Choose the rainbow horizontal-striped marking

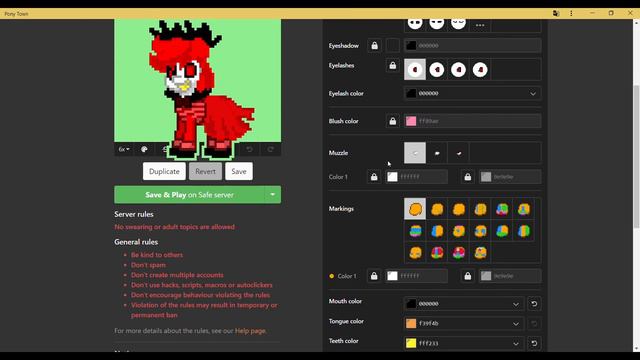pyautogui.click(x=415, y=231)
